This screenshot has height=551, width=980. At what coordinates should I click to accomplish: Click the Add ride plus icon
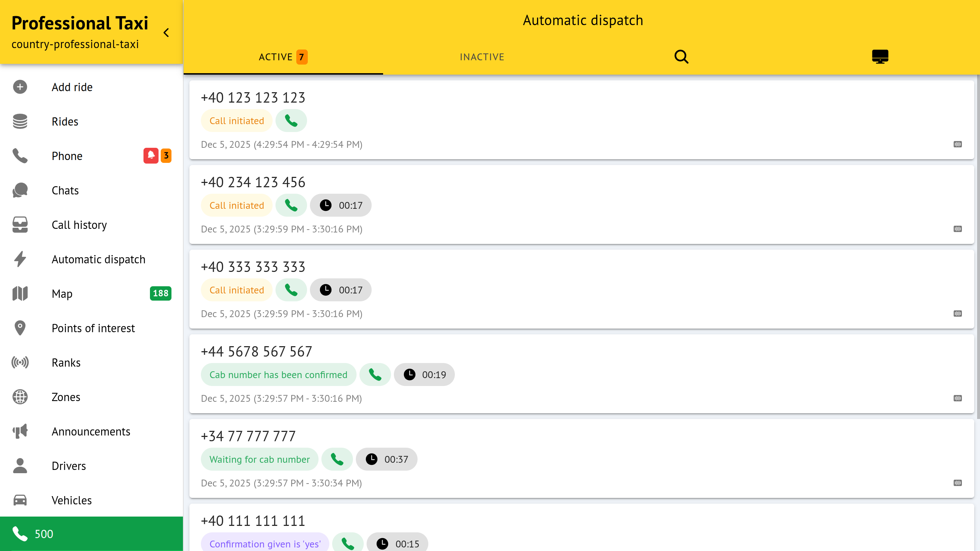tap(20, 87)
